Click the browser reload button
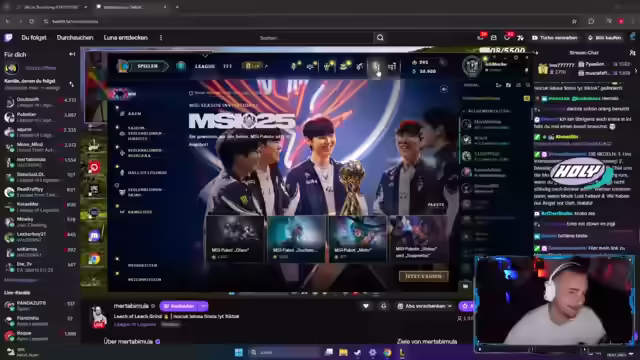This screenshot has height=360, width=640. tap(31, 21)
